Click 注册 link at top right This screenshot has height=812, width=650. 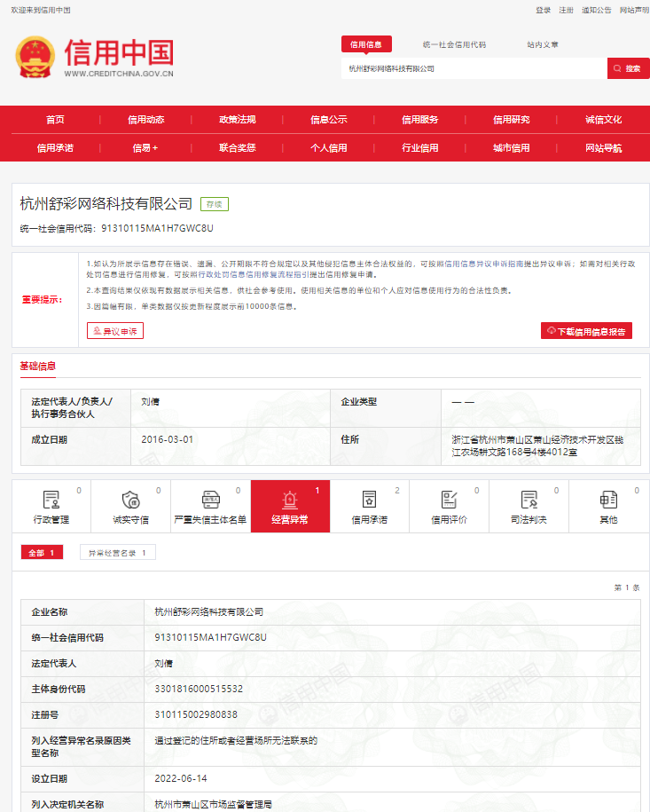pos(566,10)
